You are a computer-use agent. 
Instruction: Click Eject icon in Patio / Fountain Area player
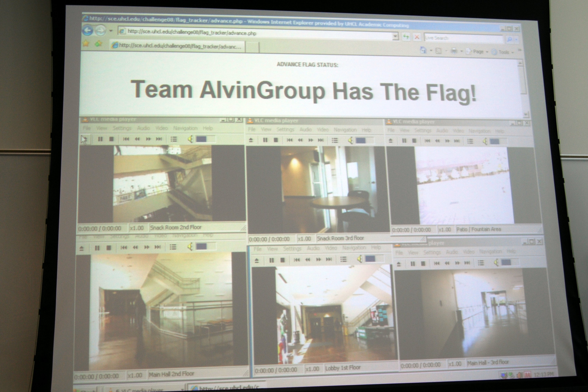(x=390, y=141)
